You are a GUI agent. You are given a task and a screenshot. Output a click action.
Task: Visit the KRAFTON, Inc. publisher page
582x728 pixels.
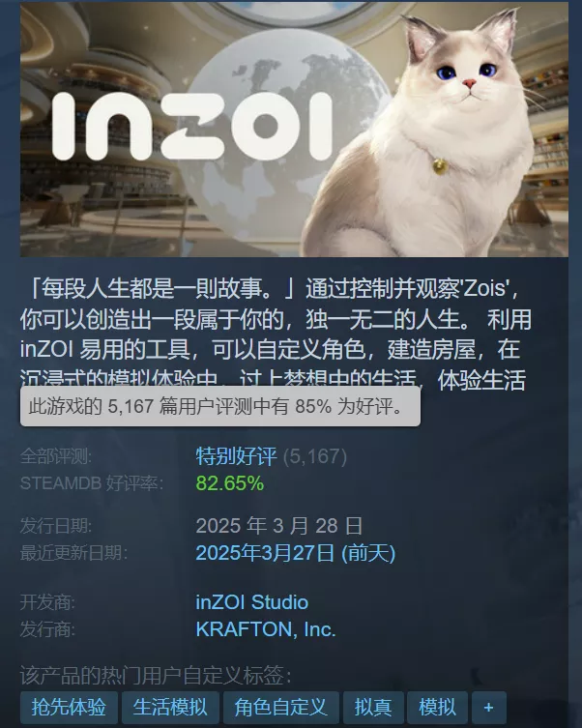coord(266,629)
